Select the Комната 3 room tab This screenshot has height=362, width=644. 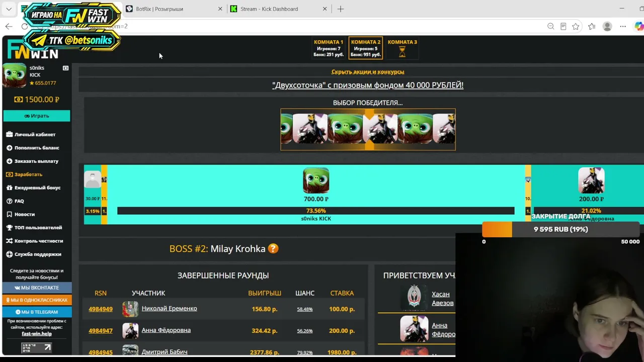pyautogui.click(x=402, y=48)
